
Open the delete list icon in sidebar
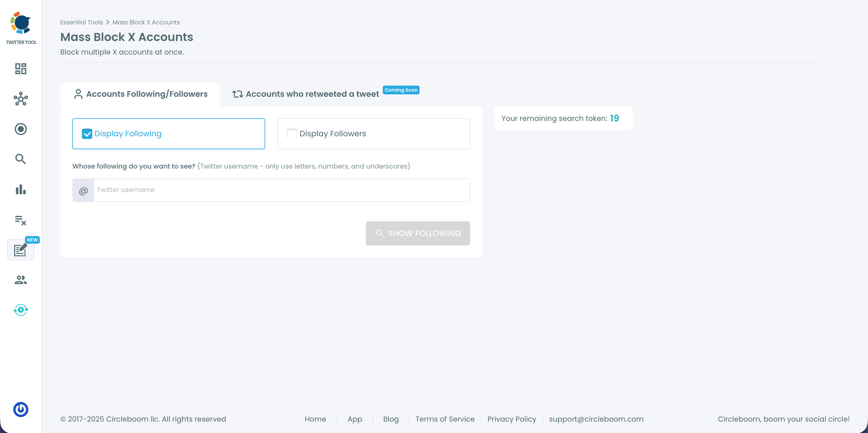point(21,220)
